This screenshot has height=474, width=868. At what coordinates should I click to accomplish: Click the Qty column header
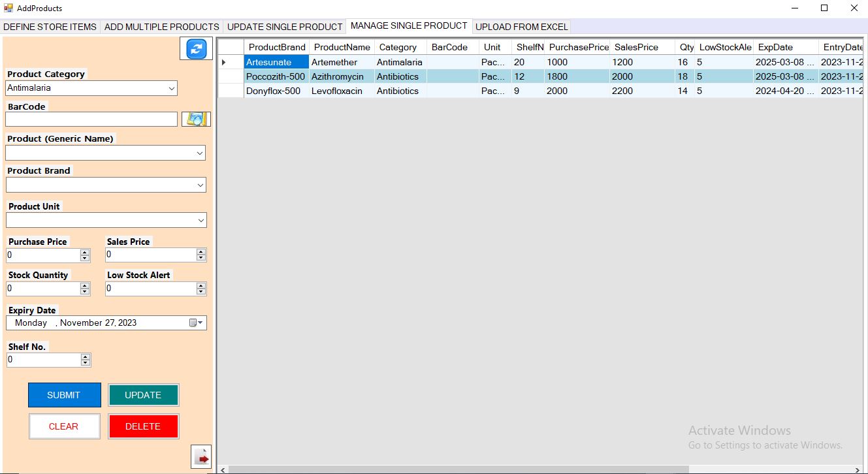tap(685, 47)
